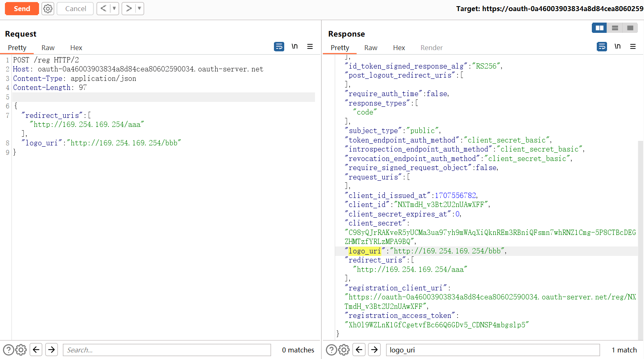Jump to previous match in request search
This screenshot has height=359, width=644.
point(36,350)
